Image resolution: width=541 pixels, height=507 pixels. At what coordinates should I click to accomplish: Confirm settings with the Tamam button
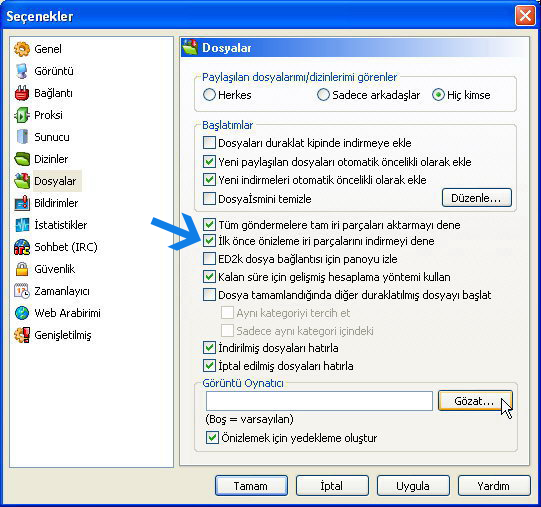(251, 486)
